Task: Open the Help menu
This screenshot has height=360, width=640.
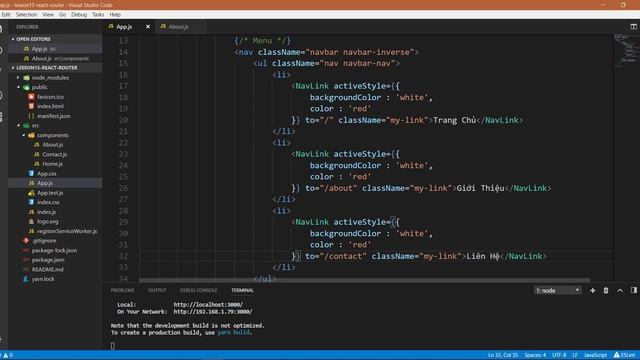Action: click(115, 14)
